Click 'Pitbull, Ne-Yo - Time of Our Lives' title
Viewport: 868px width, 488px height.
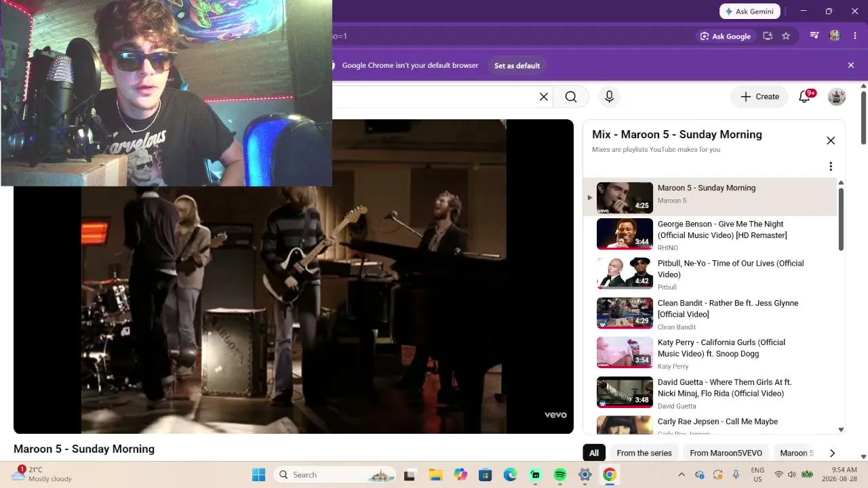point(730,269)
